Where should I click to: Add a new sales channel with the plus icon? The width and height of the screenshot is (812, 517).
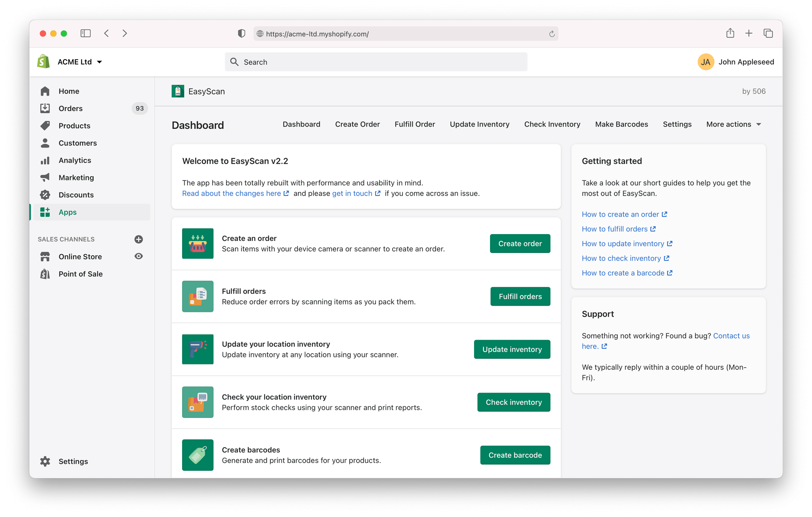coord(139,239)
